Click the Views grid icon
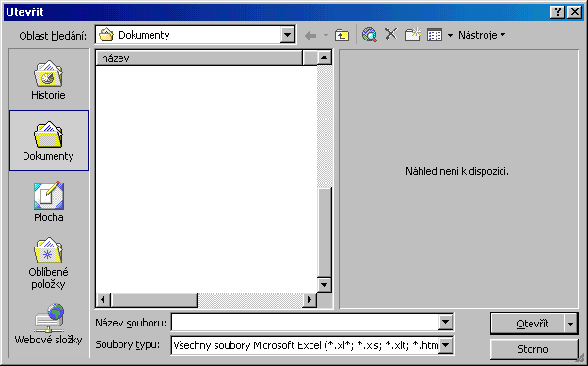 (435, 35)
